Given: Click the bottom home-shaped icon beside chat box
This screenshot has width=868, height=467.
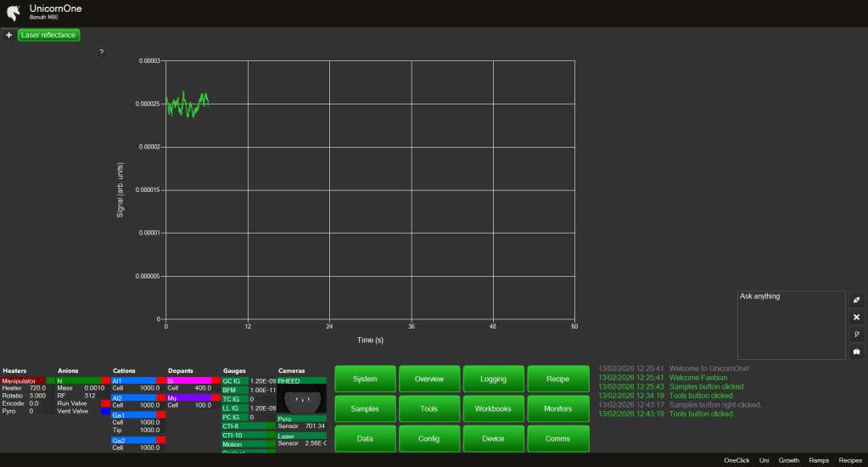Looking at the screenshot, I should tap(856, 352).
